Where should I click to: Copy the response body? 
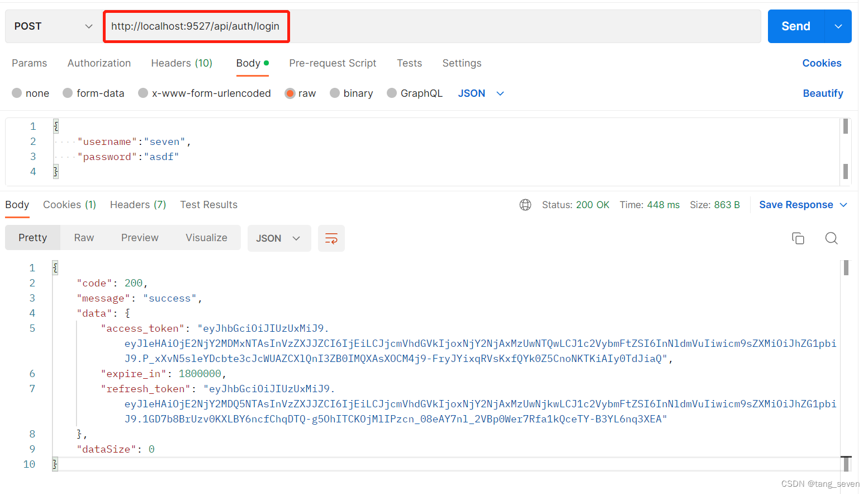[798, 238]
